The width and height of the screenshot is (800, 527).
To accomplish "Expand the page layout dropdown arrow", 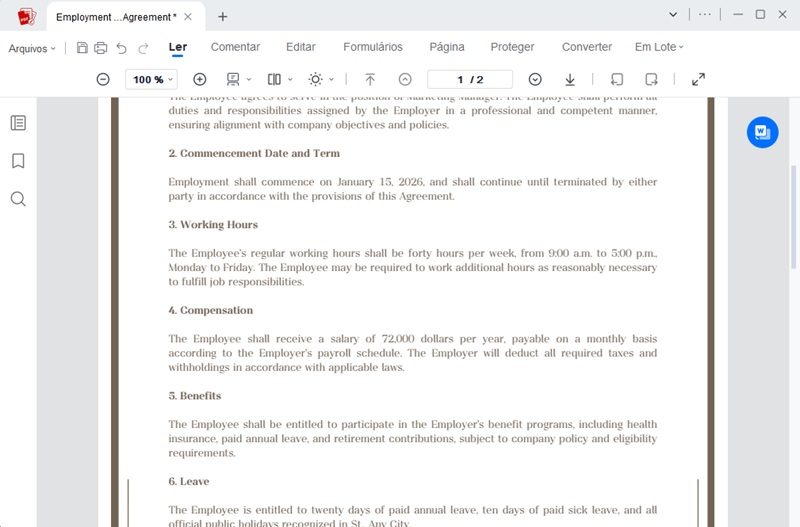I will 290,80.
